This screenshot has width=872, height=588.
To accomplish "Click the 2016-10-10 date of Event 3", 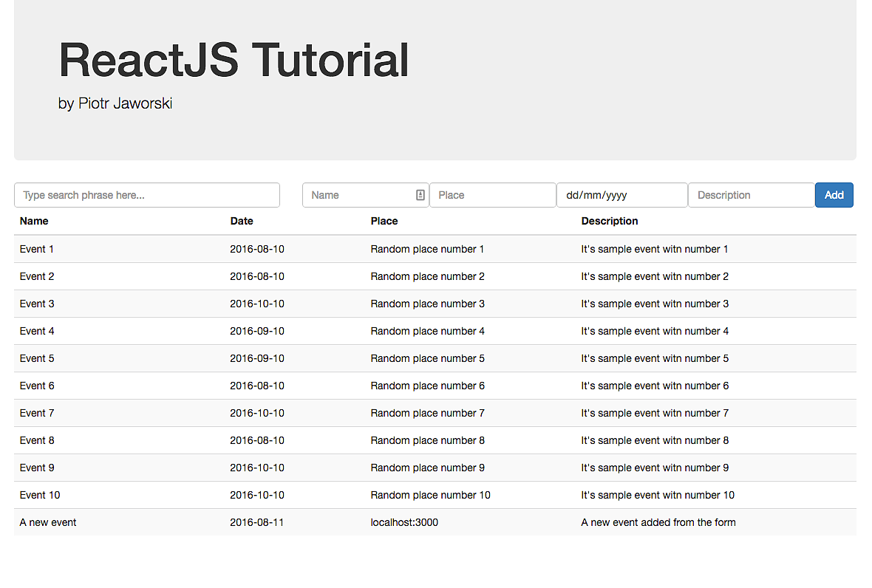I will tap(257, 304).
